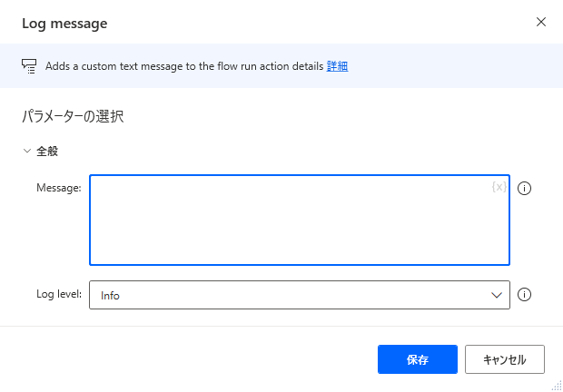Click the 全般 section header label
563x392 pixels.
tap(48, 151)
